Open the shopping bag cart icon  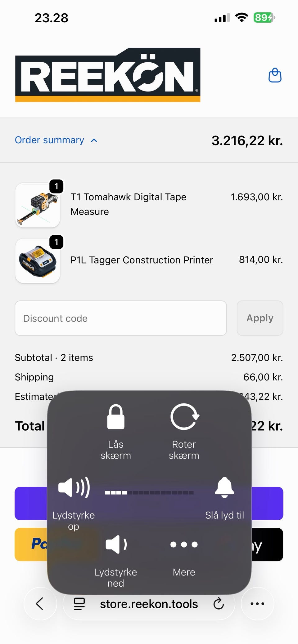tap(275, 75)
